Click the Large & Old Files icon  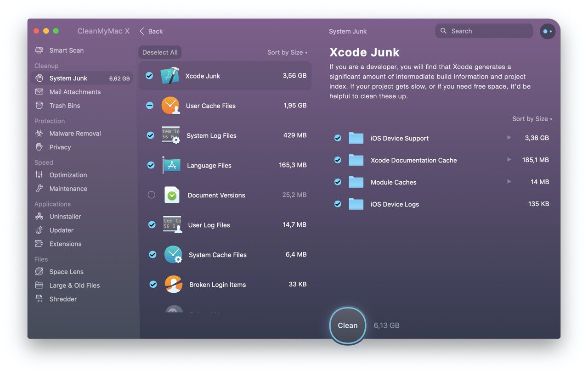pyautogui.click(x=40, y=285)
